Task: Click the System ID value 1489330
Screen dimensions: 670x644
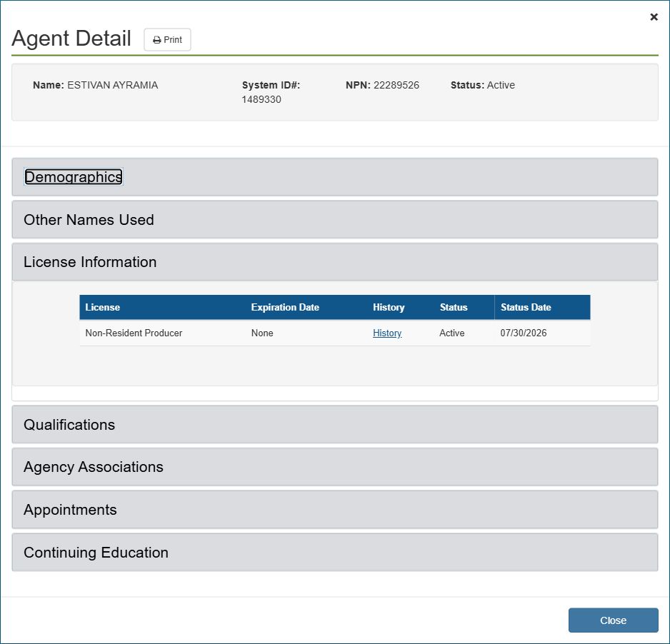Action: coord(261,99)
